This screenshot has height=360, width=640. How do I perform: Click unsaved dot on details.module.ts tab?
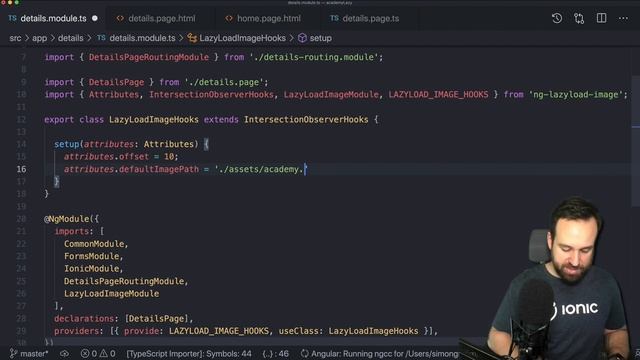(95, 18)
